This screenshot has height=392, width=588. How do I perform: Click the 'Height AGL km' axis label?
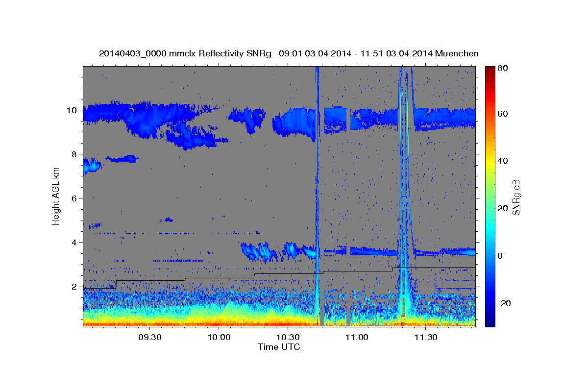click(56, 196)
